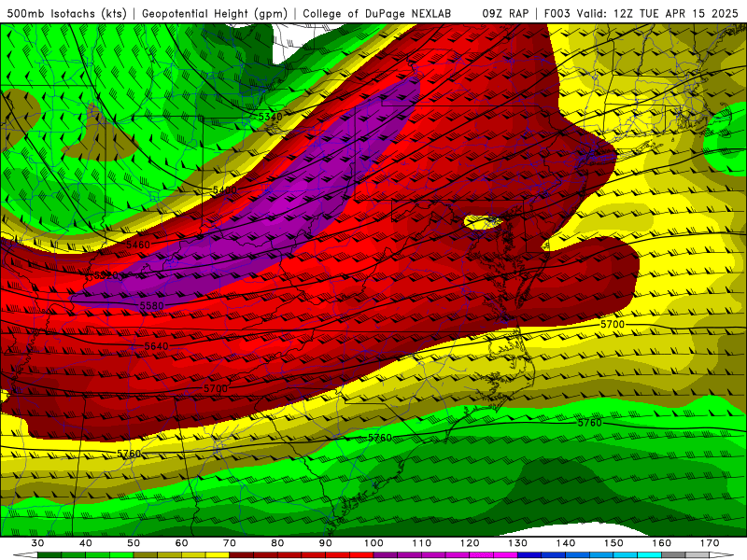Click the 100 knot legend tick label
The height and width of the screenshot is (560, 747).
pos(373,543)
